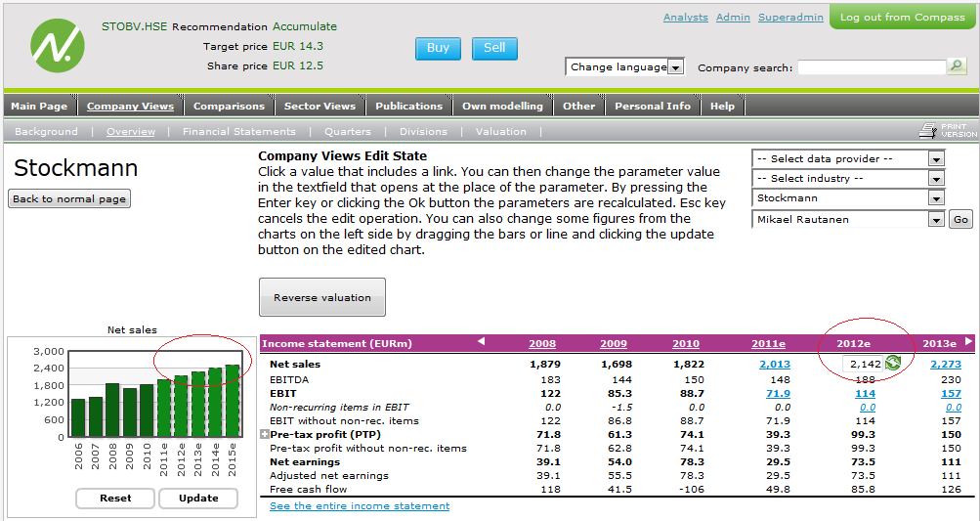The width and height of the screenshot is (980, 521).
Task: Click the Buy button
Action: point(438,48)
